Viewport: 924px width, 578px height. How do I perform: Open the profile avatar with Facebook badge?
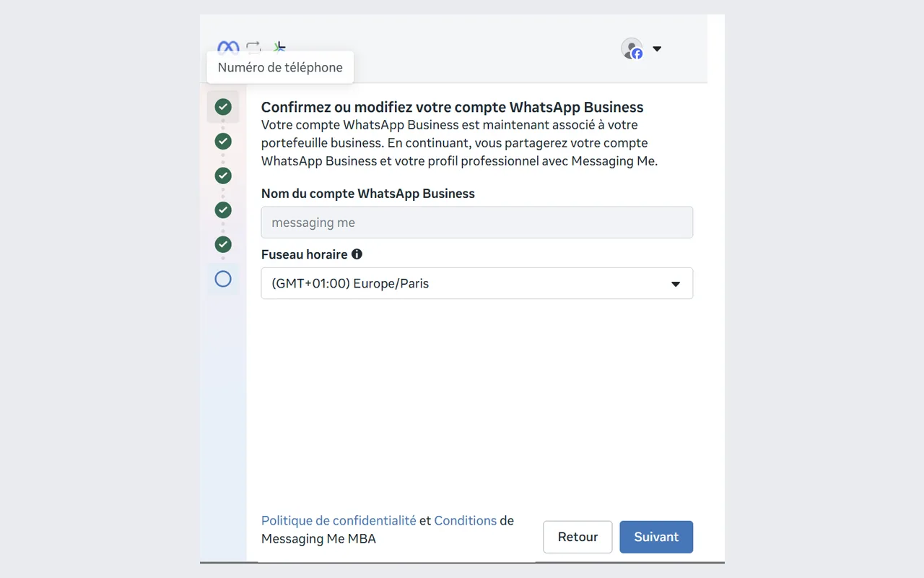click(x=632, y=48)
